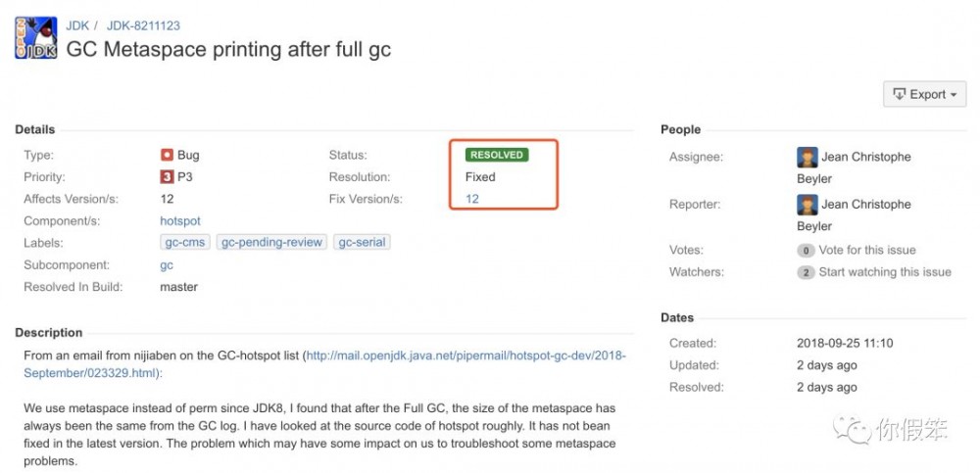The width and height of the screenshot is (980, 473).
Task: Open the Export dropdown menu
Action: pos(924,94)
